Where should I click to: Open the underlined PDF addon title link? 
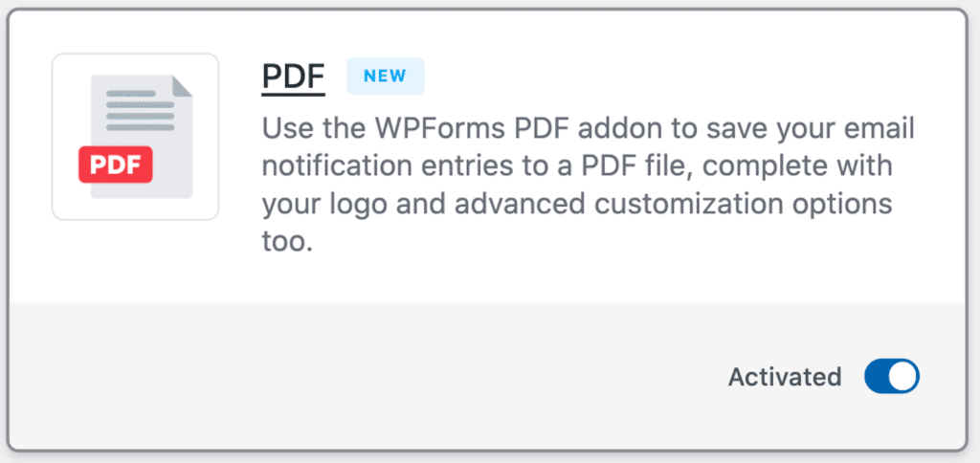tap(293, 77)
